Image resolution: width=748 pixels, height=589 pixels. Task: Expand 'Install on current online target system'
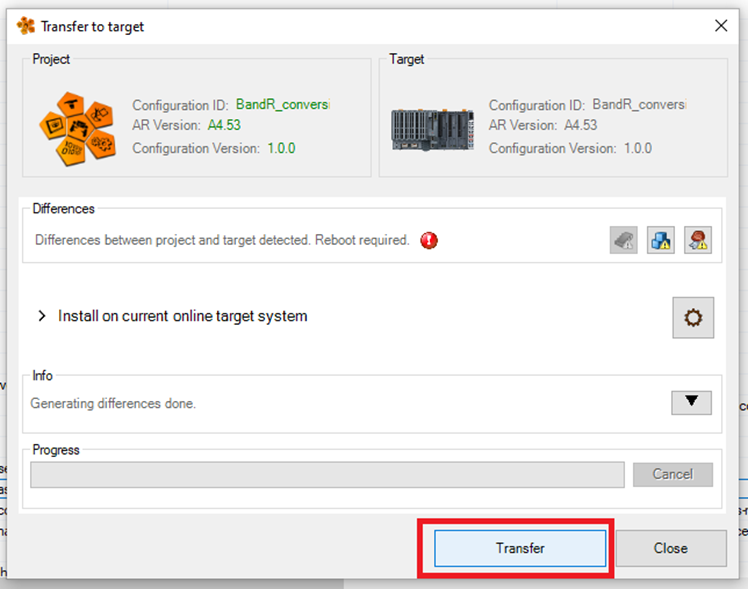point(42,316)
